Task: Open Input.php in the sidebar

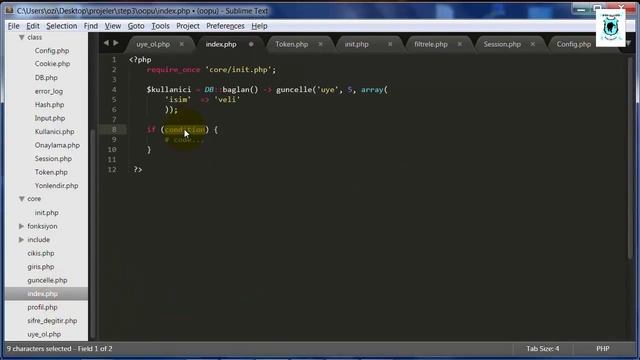Action: tap(49, 118)
